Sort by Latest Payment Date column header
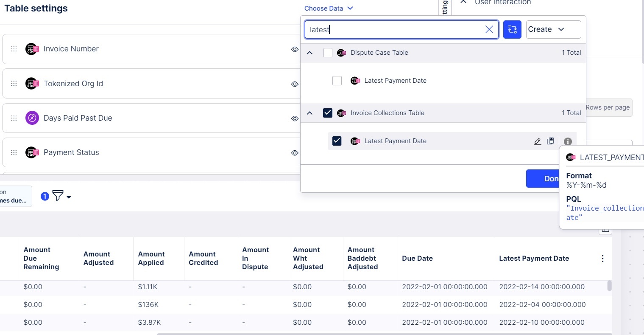The width and height of the screenshot is (644, 335). [534, 259]
